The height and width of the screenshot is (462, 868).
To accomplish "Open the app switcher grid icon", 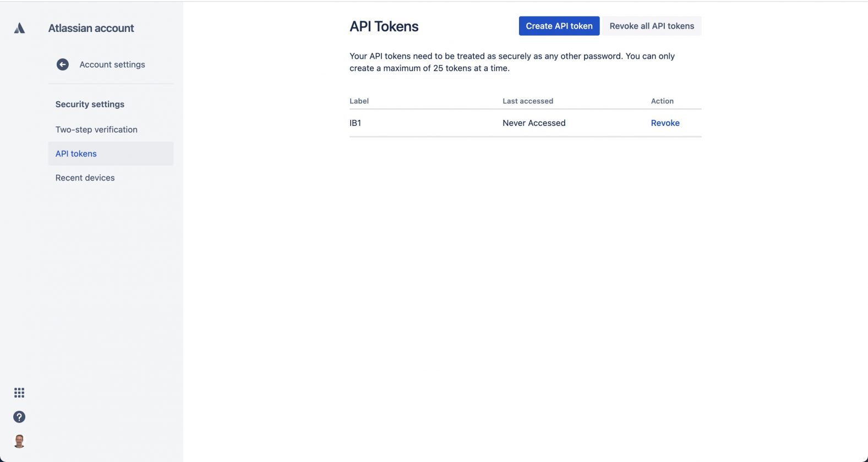I will [x=19, y=393].
